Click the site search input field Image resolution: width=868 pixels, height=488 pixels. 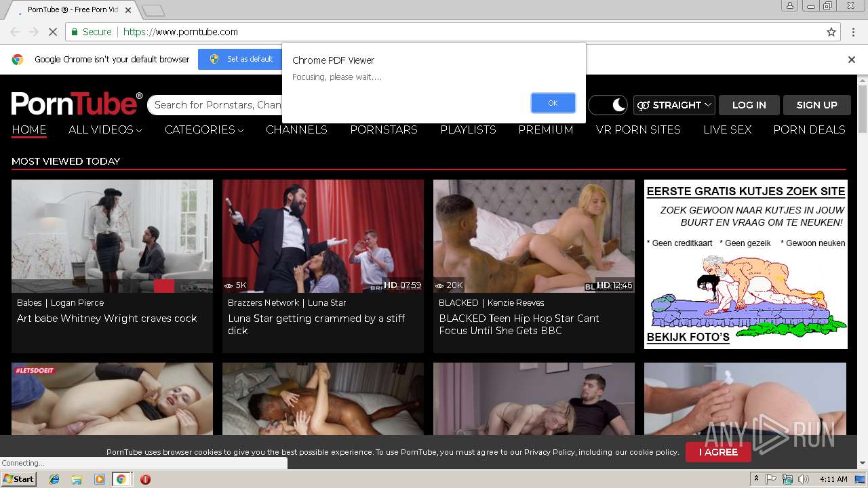tap(217, 105)
